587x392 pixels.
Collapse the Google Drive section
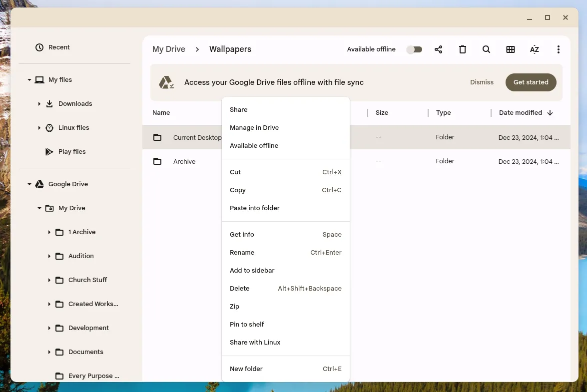29,184
